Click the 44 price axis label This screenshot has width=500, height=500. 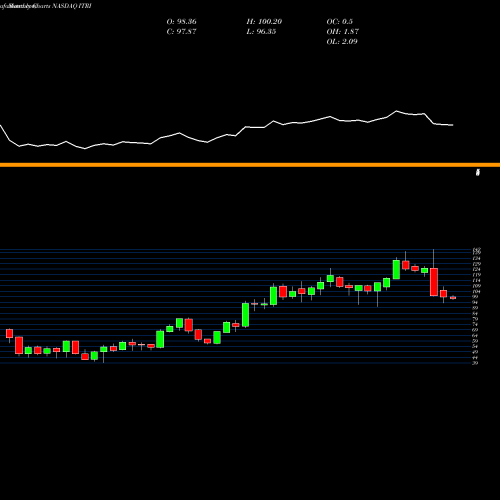(475, 357)
